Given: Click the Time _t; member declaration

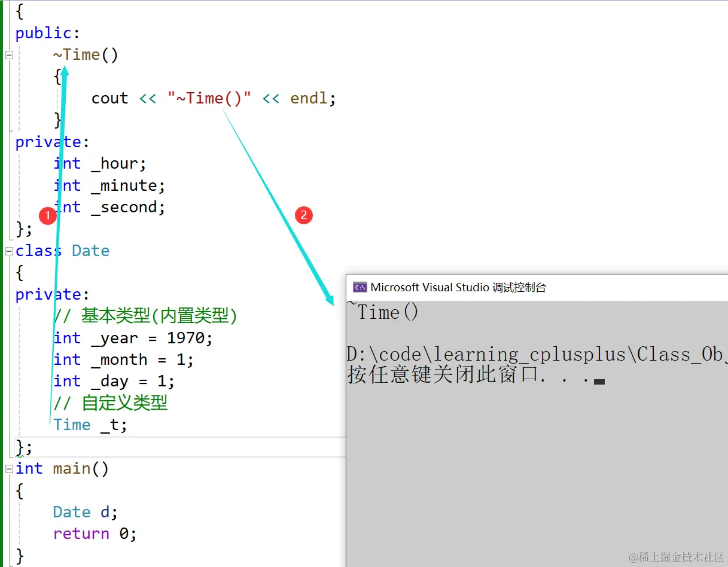Looking at the screenshot, I should pos(90,425).
